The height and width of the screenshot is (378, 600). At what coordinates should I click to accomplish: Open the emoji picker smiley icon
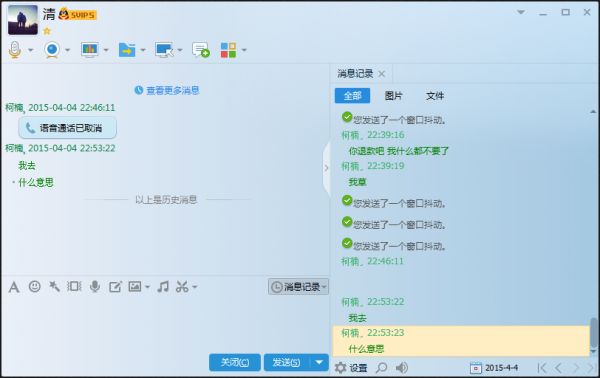coord(34,286)
